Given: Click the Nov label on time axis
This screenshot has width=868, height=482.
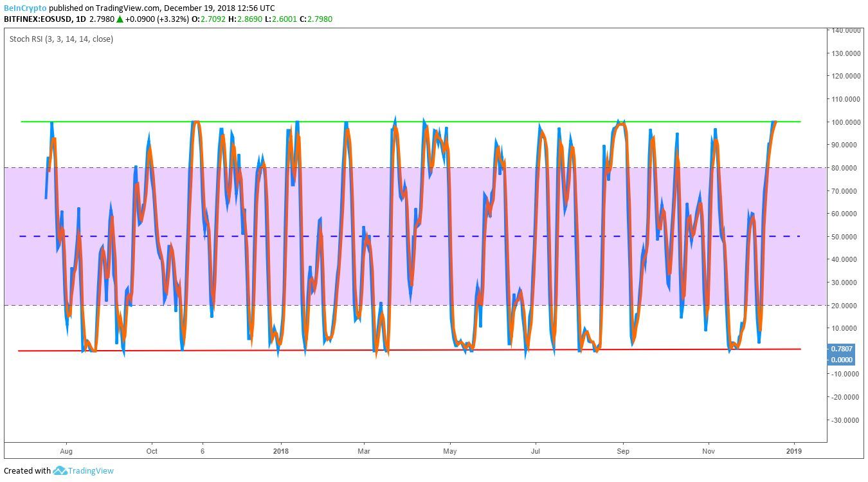Looking at the screenshot, I should 709,452.
